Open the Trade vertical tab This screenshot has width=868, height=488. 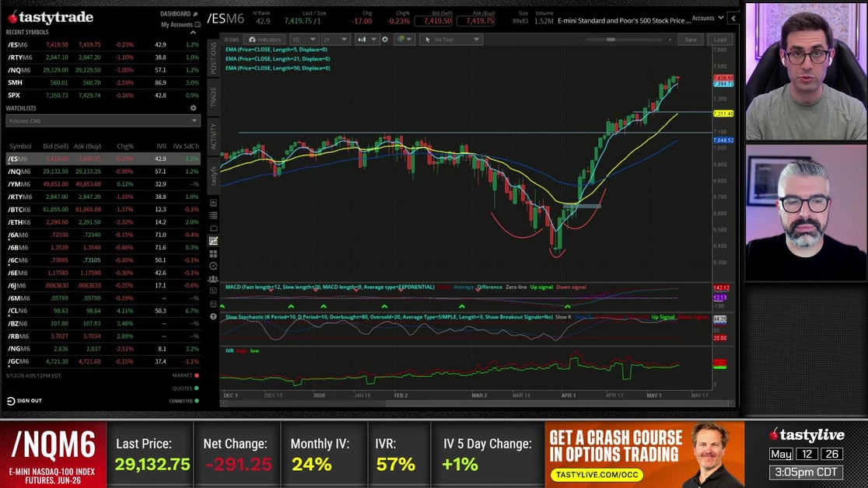point(214,97)
